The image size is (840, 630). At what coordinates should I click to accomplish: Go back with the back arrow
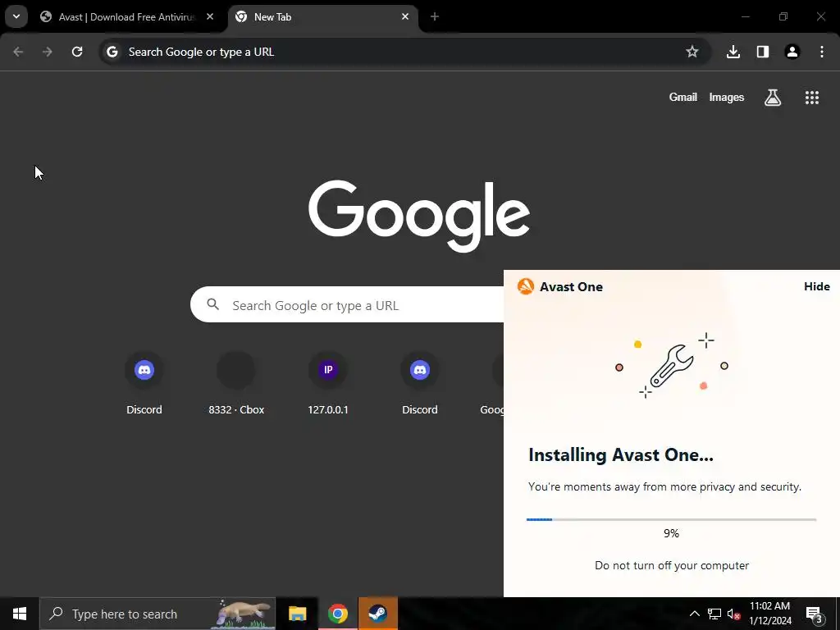pyautogui.click(x=18, y=52)
